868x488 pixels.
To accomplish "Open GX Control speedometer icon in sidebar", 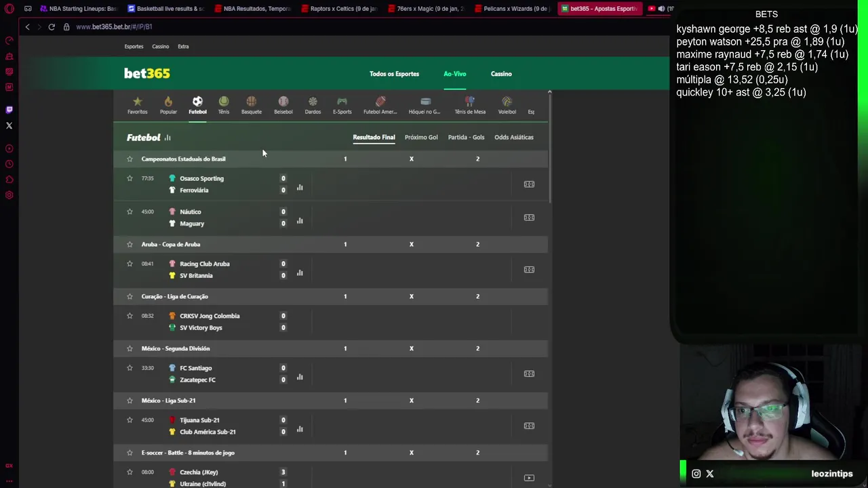I will [x=9, y=41].
